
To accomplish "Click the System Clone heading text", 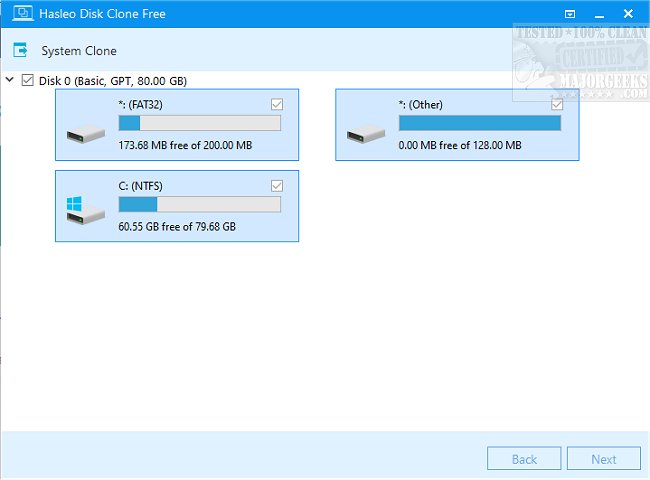I will [x=79, y=51].
